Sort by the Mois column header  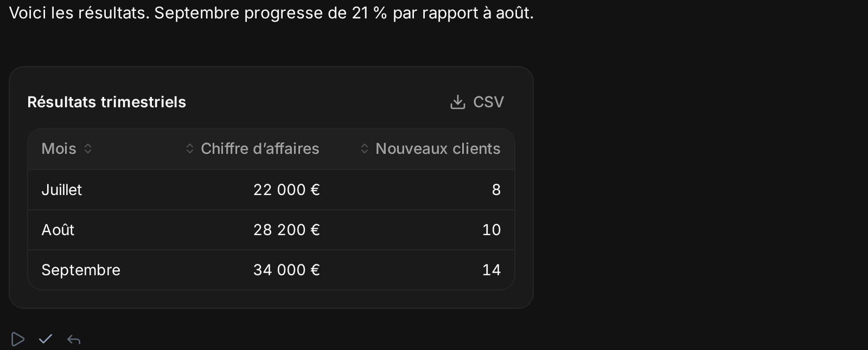click(59, 148)
